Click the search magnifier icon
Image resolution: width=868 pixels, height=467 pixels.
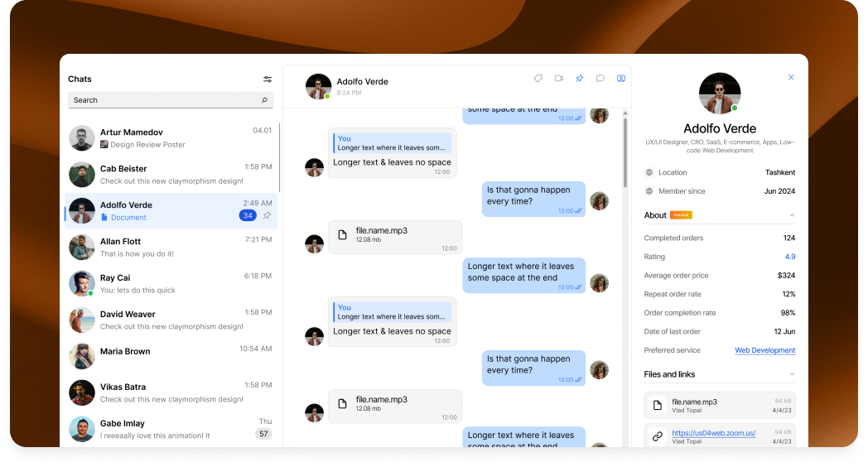(x=265, y=100)
